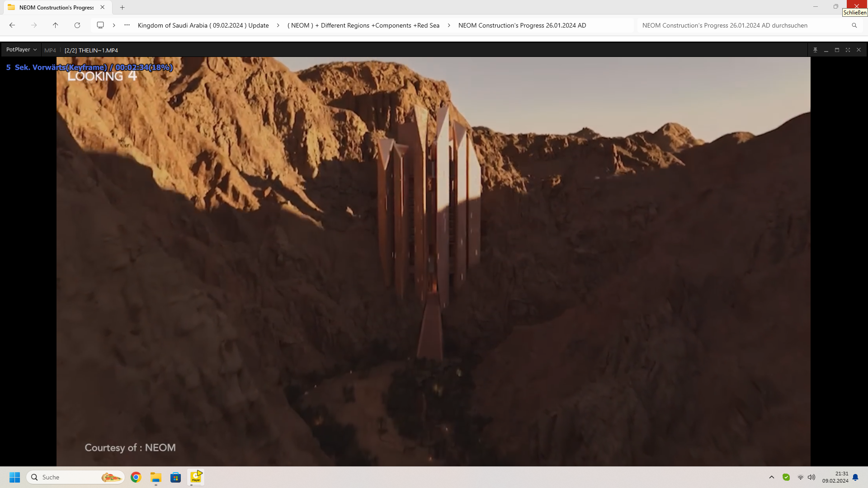This screenshot has height=488, width=868.
Task: Minimize the PotPlayer window
Action: tap(826, 50)
